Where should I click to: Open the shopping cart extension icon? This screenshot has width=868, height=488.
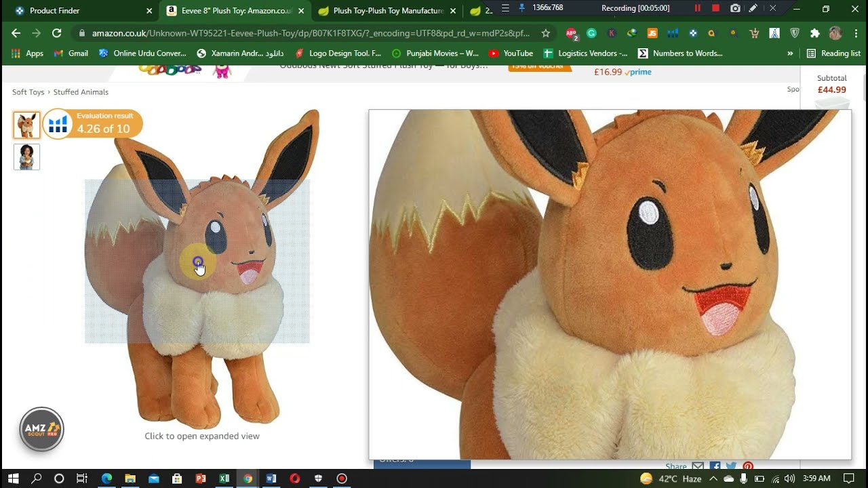pos(754,33)
